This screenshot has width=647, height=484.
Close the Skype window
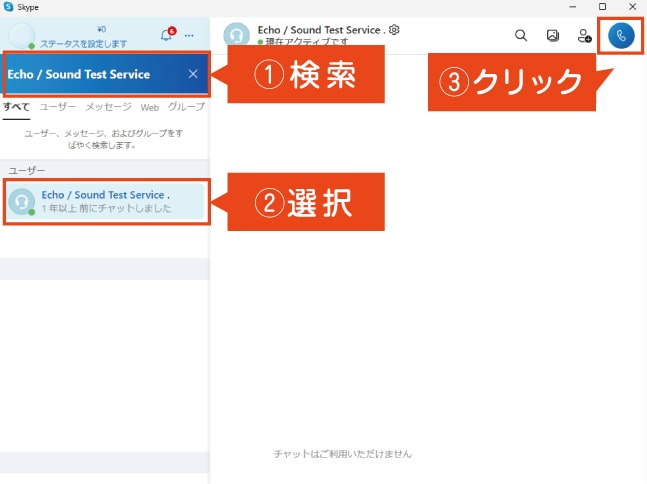pyautogui.click(x=633, y=7)
